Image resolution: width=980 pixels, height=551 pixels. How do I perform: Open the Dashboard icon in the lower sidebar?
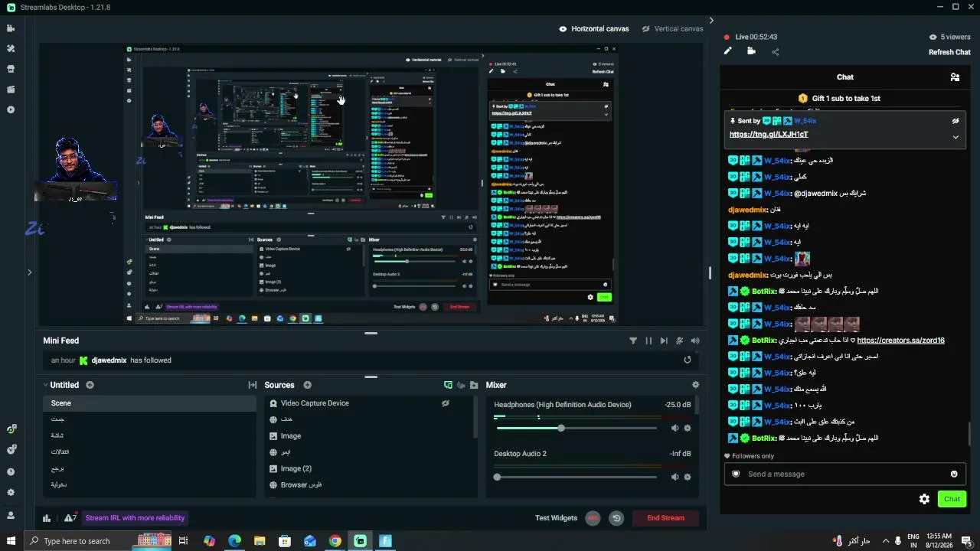(x=11, y=429)
